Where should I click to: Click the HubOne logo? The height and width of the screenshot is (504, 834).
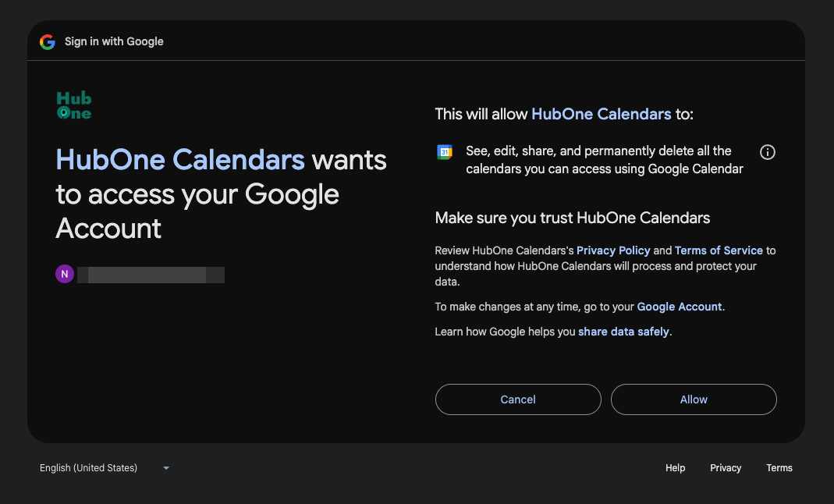point(74,105)
